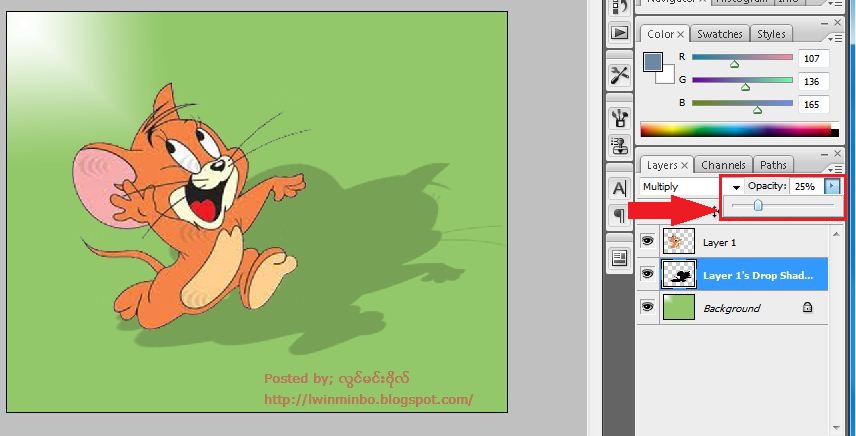The height and width of the screenshot is (436, 856).
Task: Minimize the Layers panel group
Action: pos(824,154)
